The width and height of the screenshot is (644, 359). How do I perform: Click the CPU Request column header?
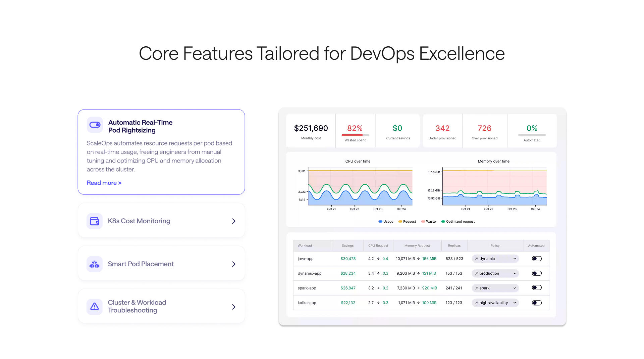pos(378,246)
